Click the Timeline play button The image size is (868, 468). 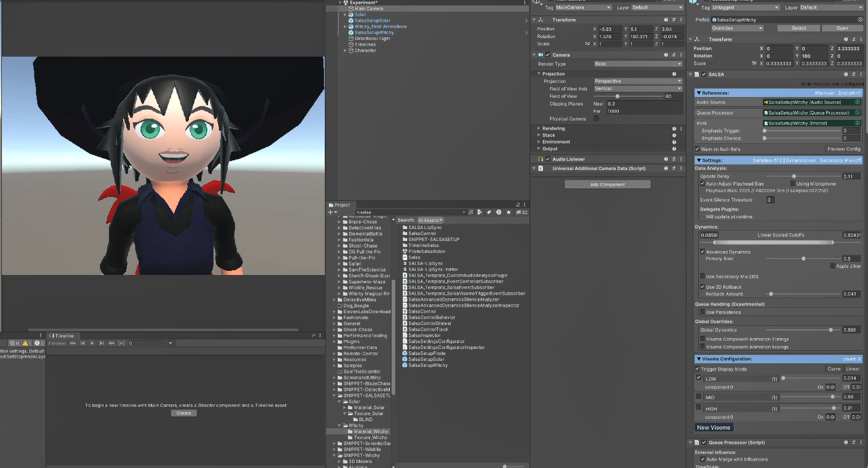pos(93,343)
